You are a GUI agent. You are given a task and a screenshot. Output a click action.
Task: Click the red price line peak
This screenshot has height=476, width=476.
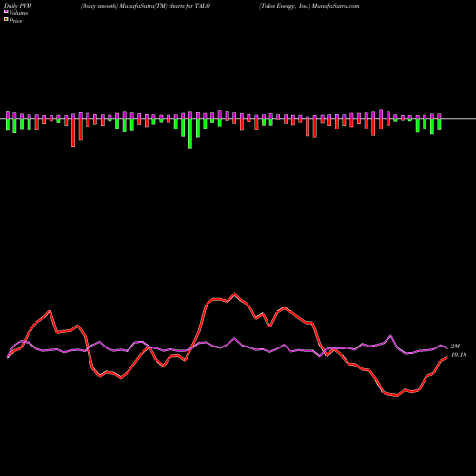coord(234,294)
